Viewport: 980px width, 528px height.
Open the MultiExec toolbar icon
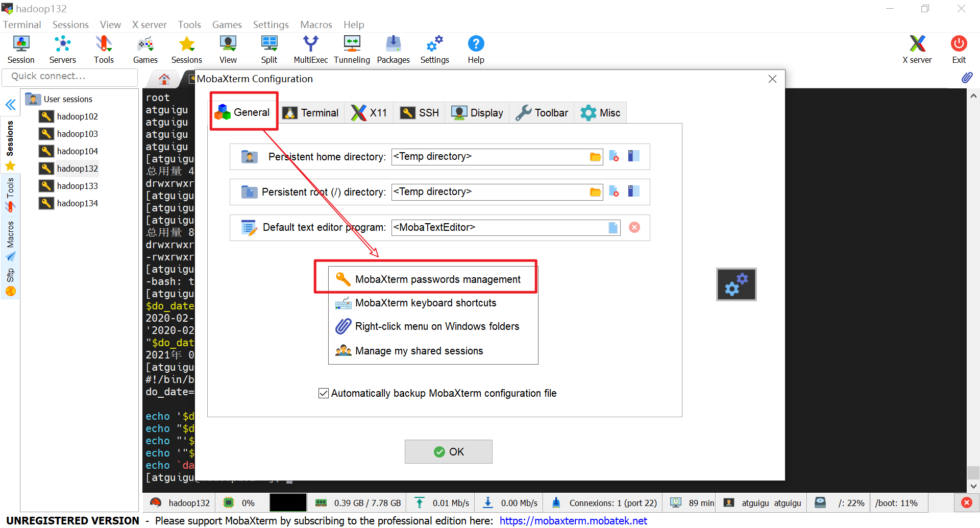[x=310, y=50]
